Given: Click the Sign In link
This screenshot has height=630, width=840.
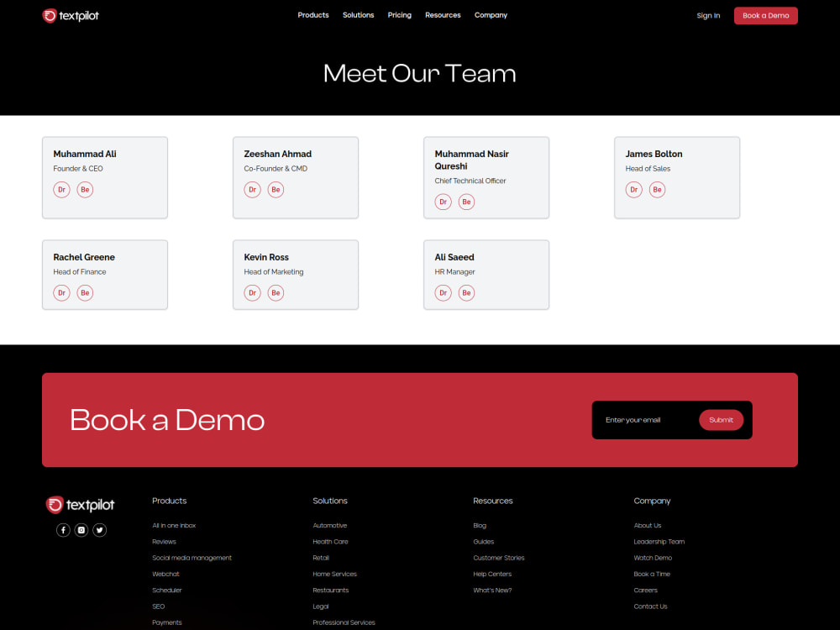Looking at the screenshot, I should 708,15.
